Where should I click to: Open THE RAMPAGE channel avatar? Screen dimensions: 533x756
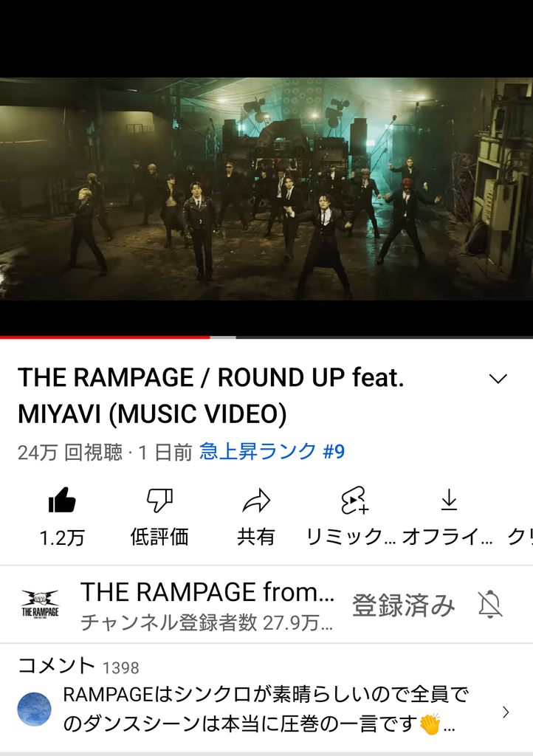pos(40,605)
